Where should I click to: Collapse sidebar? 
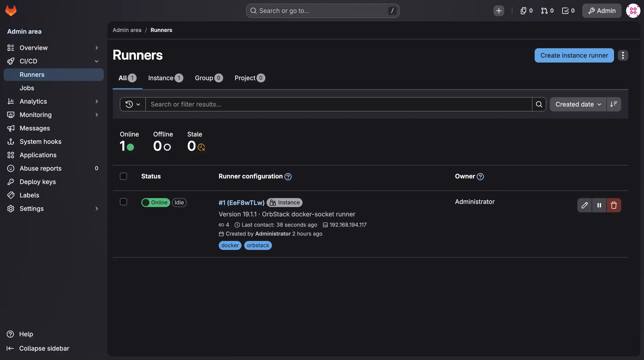coord(38,348)
